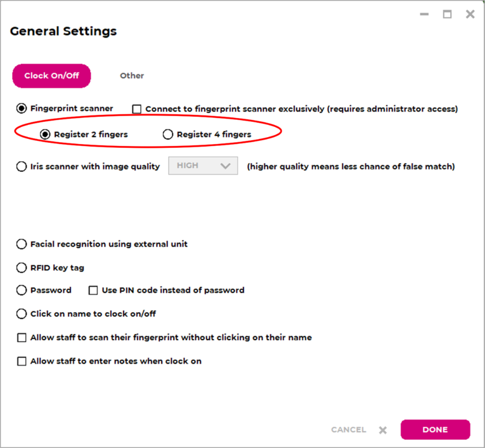Image resolution: width=485 pixels, height=448 pixels.
Task: Select Facial recognition using external unit
Action: point(22,244)
